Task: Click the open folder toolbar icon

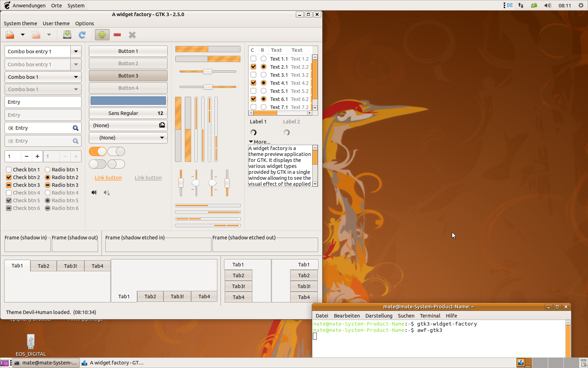Action: tap(10, 35)
